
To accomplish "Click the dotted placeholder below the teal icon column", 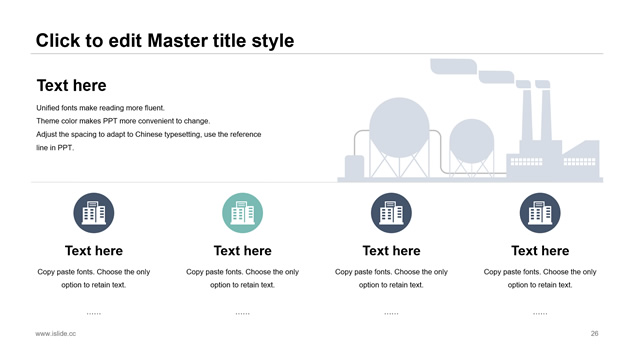I will coord(243,314).
